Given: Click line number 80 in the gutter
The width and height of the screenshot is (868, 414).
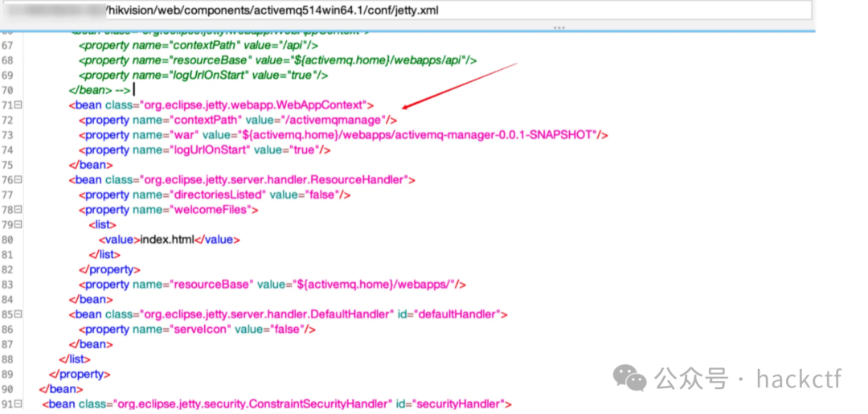Looking at the screenshot, I should [7, 240].
